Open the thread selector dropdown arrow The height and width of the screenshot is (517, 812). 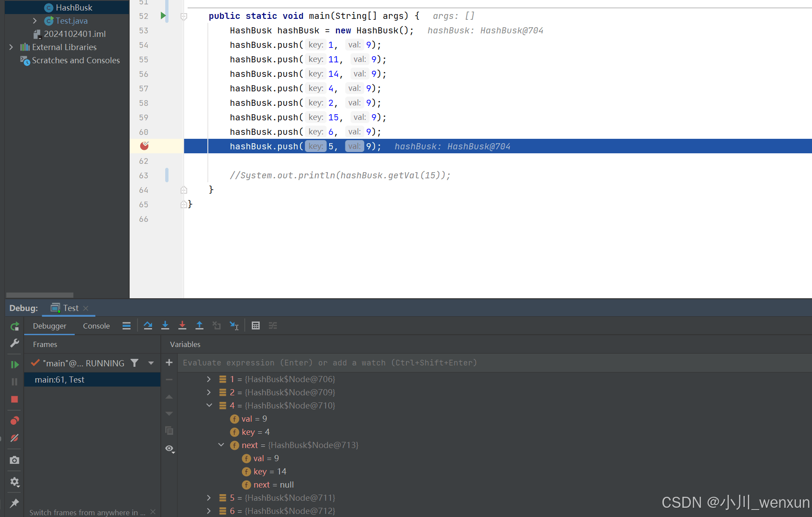[x=151, y=363]
